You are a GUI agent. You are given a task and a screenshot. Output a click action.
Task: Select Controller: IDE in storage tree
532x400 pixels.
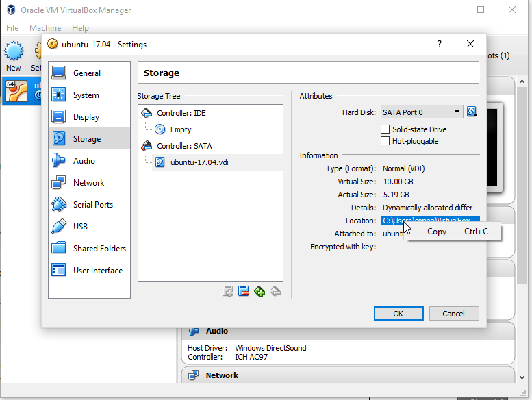(181, 113)
